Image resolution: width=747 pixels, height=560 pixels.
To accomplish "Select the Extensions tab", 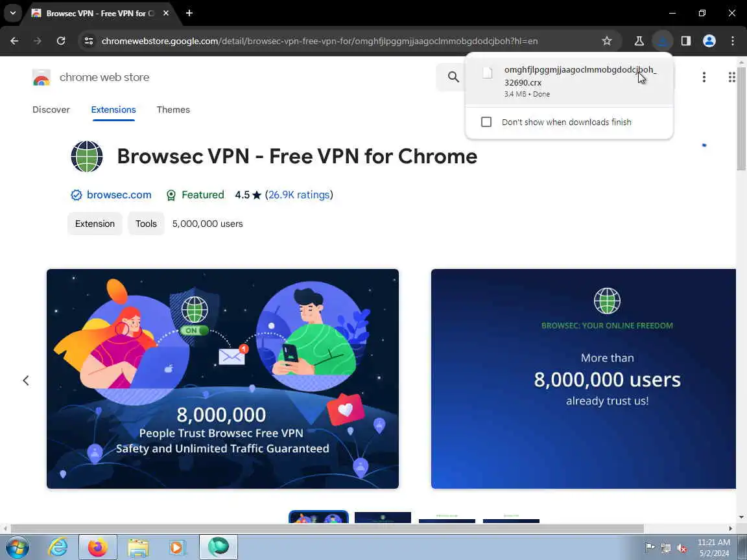I will point(113,110).
